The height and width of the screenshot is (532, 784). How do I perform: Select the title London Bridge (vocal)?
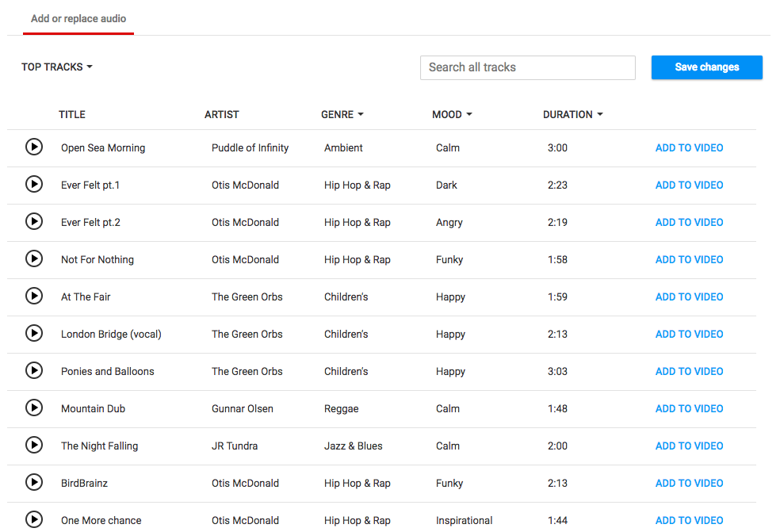[111, 335]
